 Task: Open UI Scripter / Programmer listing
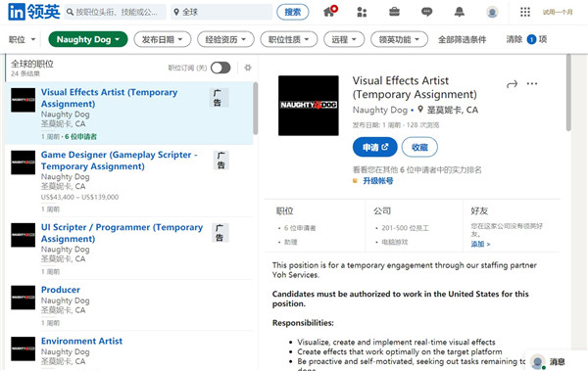pos(122,233)
